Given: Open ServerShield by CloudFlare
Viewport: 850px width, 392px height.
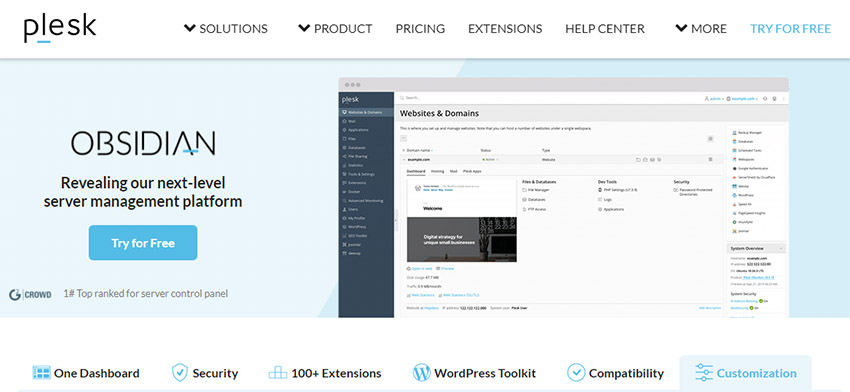Looking at the screenshot, I should (x=755, y=177).
